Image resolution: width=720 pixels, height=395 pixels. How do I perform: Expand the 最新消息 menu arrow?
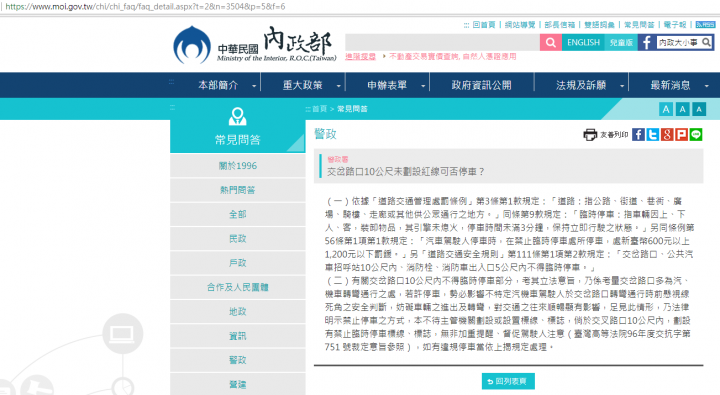707,86
